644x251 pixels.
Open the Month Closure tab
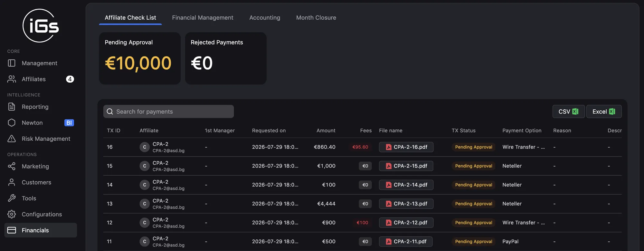pos(316,17)
